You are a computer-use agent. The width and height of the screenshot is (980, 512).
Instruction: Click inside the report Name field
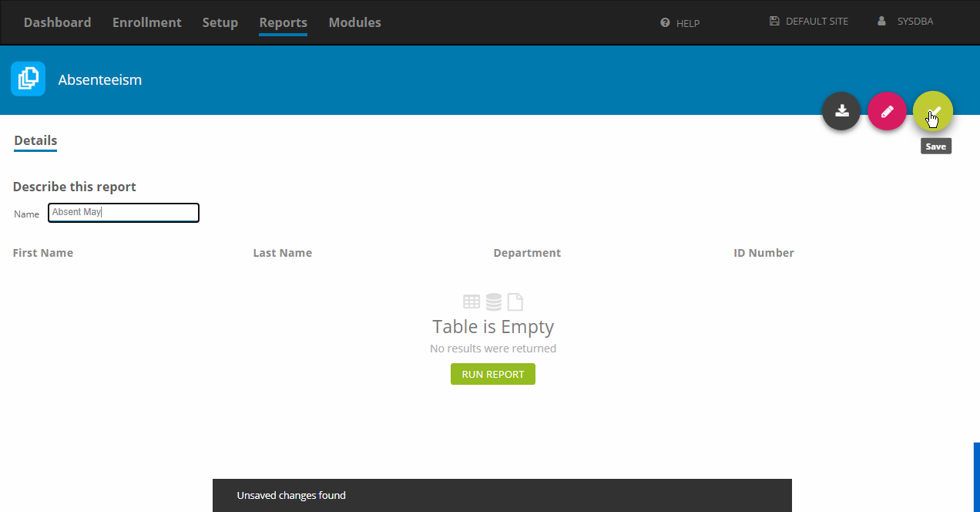pyautogui.click(x=123, y=212)
